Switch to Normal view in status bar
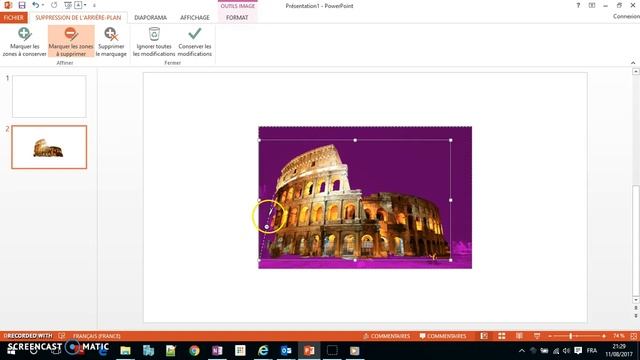640x360 pixels. 484,336
